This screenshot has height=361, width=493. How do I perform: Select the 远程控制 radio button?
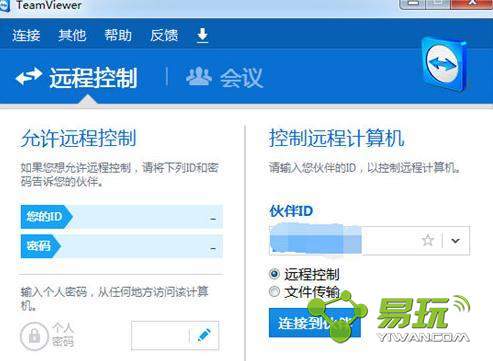pos(274,274)
